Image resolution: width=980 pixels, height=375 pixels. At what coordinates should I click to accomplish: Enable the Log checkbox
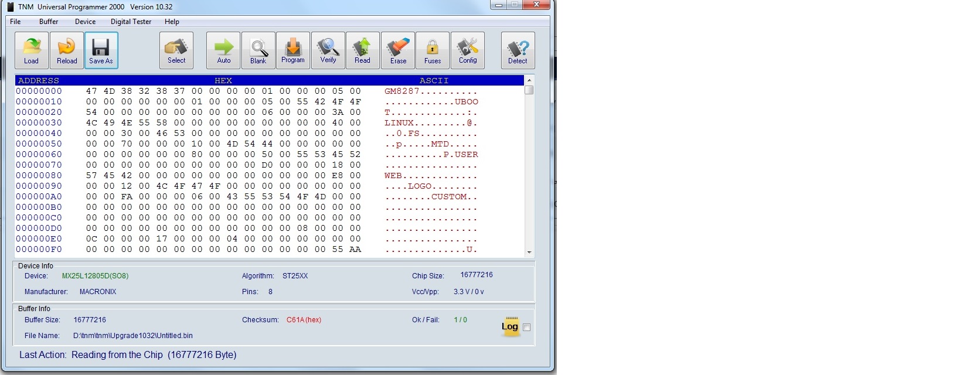pos(526,328)
